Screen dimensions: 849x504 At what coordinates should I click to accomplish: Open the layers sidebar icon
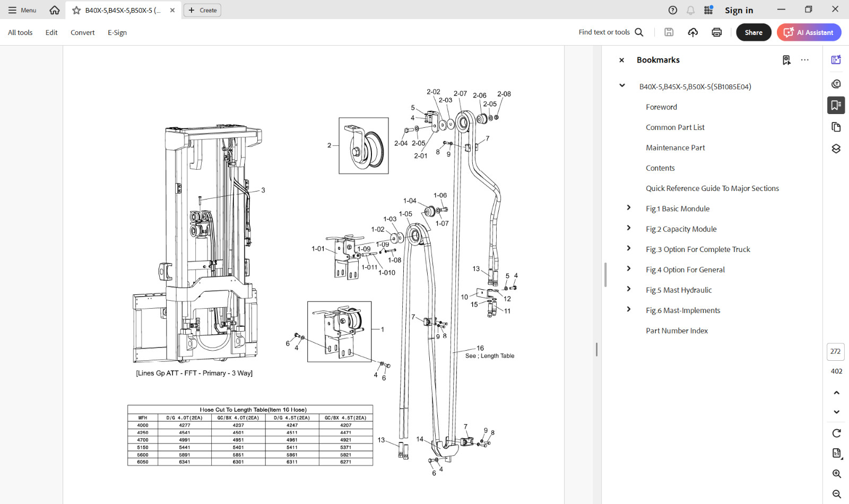(x=836, y=149)
